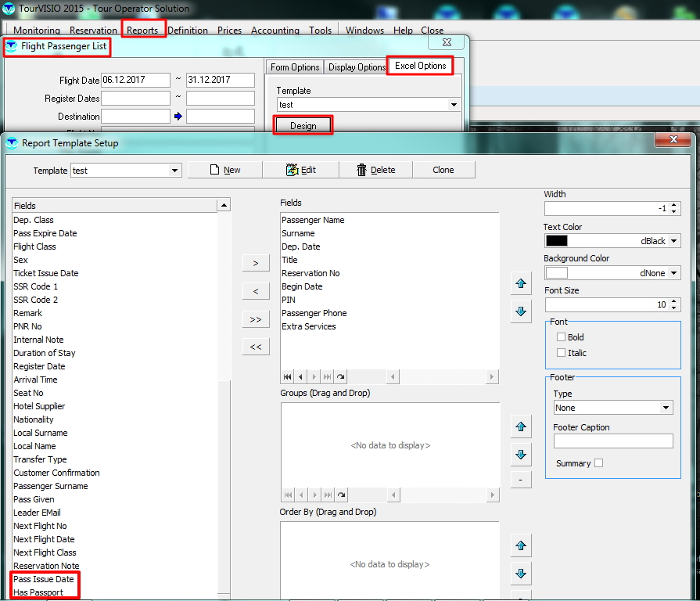This screenshot has height=601, width=700.
Task: Click the Footer Caption text field
Action: point(612,441)
